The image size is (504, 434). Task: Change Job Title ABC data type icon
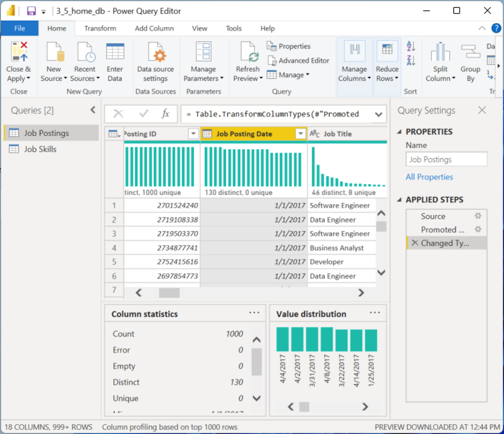315,134
